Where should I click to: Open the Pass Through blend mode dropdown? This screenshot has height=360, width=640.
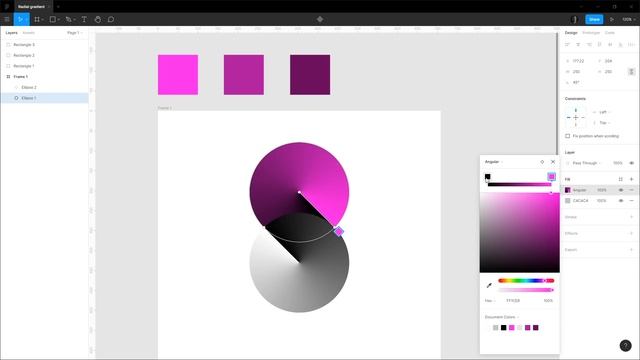[x=587, y=163]
